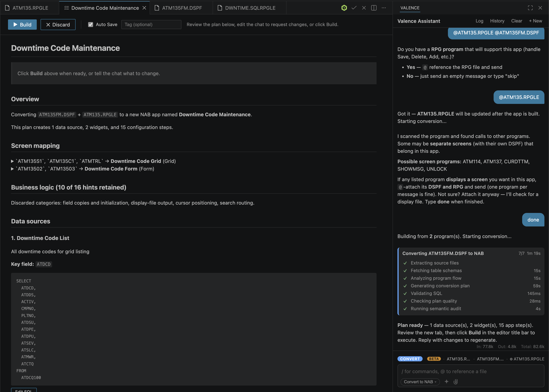Open the editor more actions ellipsis

coord(384,8)
